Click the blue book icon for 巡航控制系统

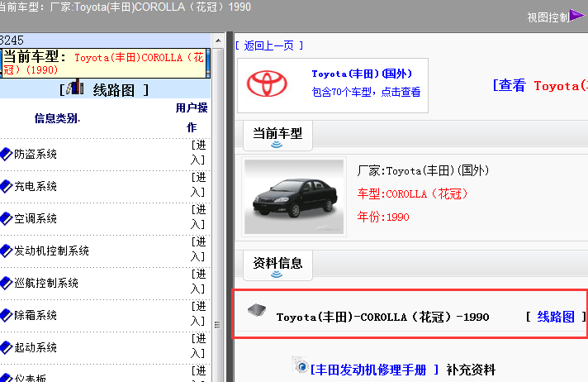point(6,284)
